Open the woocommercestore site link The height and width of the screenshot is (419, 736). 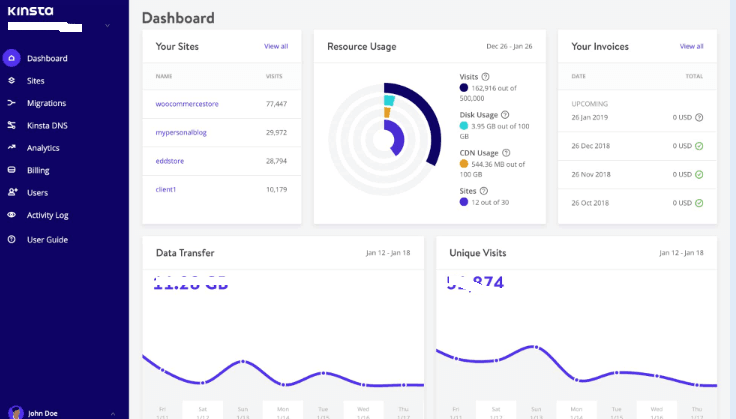(185, 104)
